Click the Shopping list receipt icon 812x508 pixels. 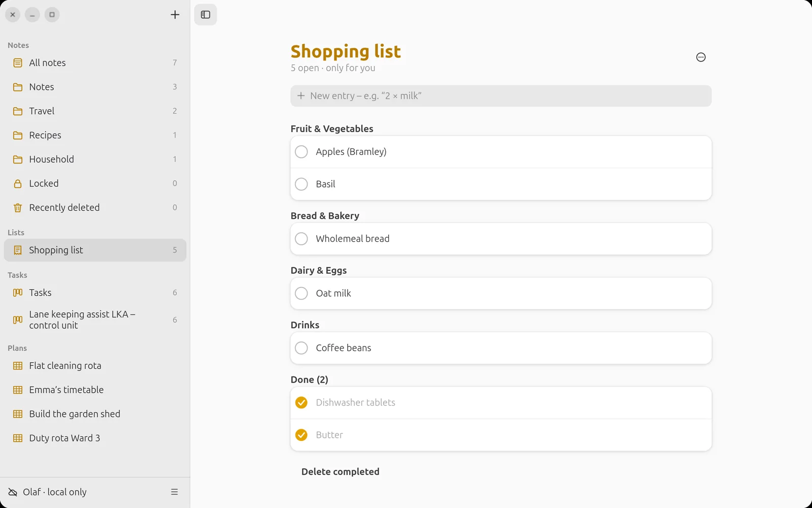[x=18, y=250]
